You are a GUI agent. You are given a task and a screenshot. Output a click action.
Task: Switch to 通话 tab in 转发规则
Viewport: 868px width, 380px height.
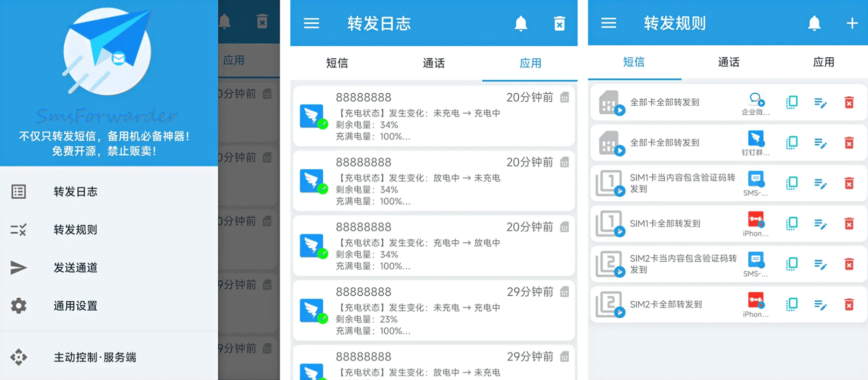[x=728, y=62]
